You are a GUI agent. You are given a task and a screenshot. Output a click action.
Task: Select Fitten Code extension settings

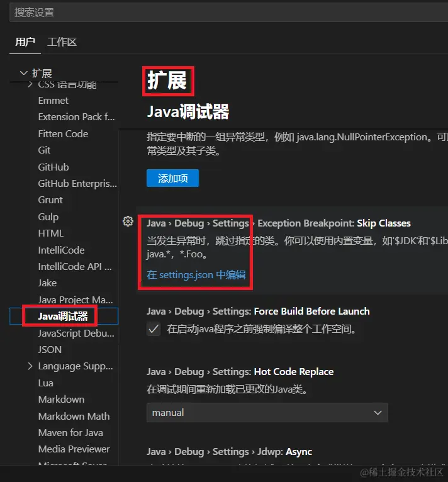63,134
